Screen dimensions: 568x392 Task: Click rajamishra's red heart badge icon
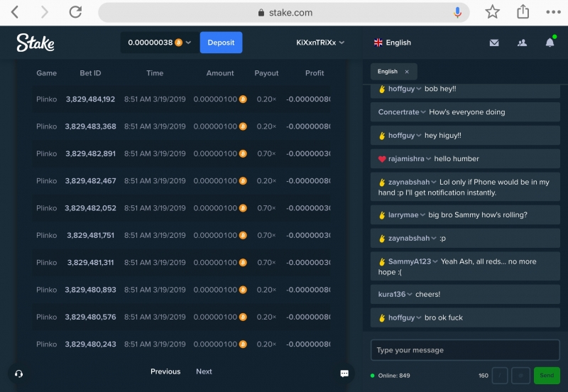(x=382, y=159)
